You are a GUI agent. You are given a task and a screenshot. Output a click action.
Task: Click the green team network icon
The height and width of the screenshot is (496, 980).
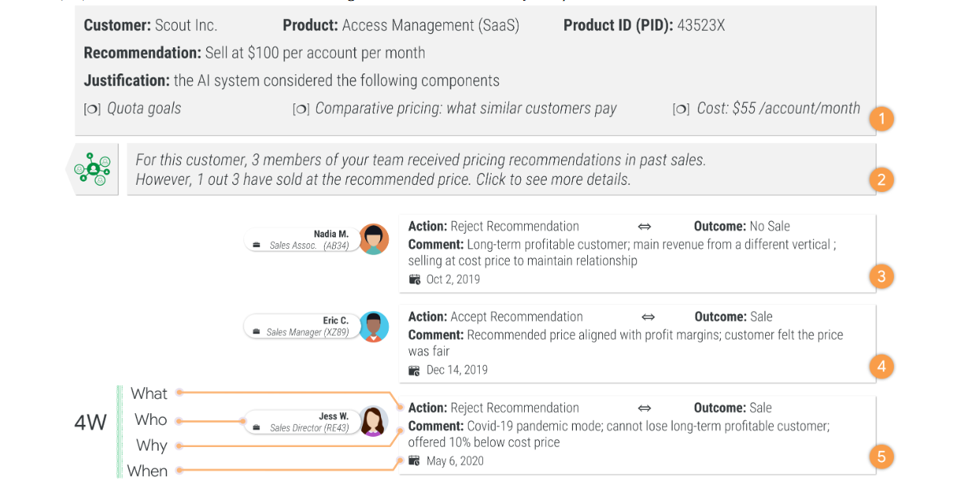point(92,168)
